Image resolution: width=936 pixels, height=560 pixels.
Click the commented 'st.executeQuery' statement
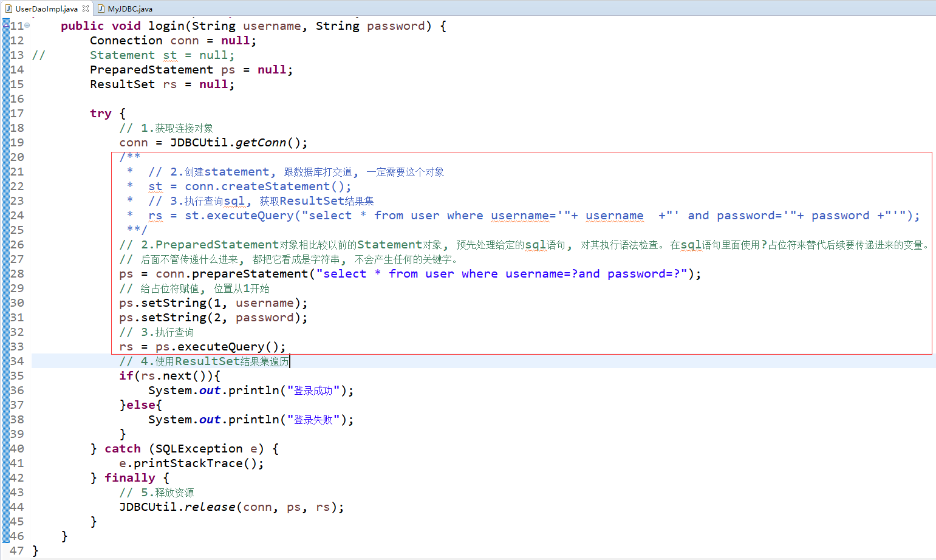click(x=534, y=216)
